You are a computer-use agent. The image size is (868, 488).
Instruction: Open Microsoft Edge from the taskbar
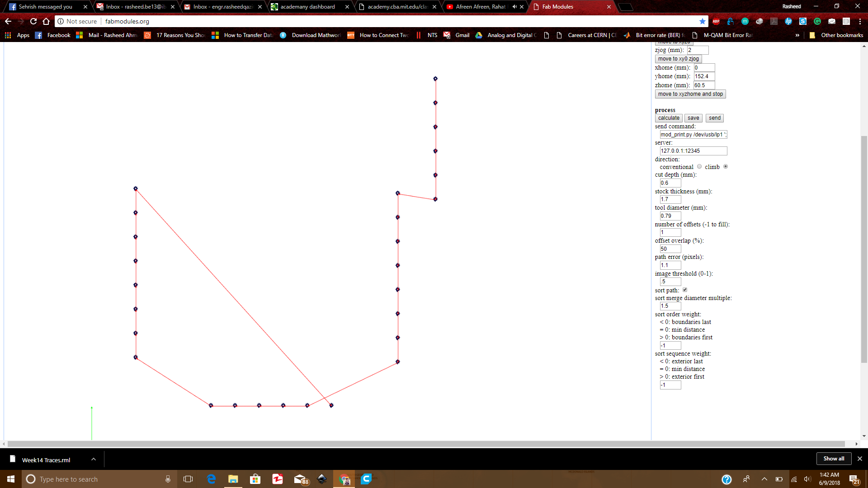211,479
